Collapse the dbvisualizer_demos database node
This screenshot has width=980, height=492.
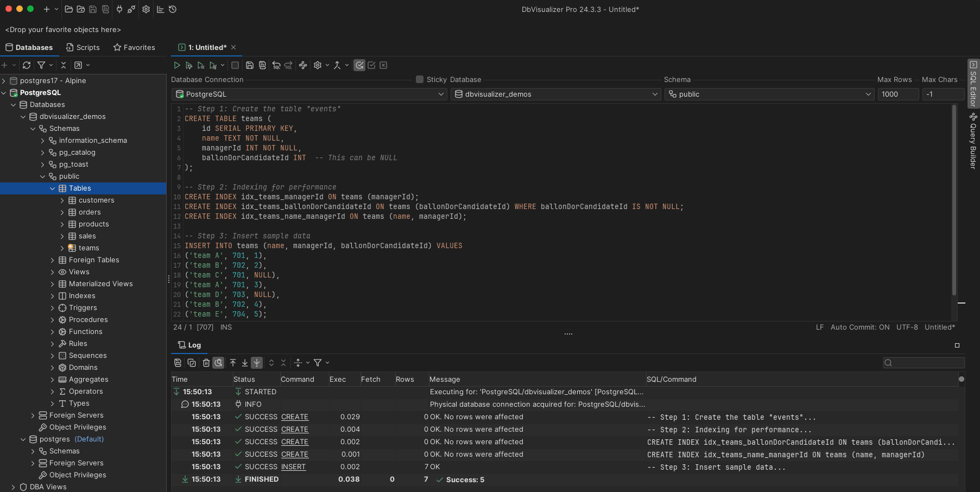coord(23,116)
